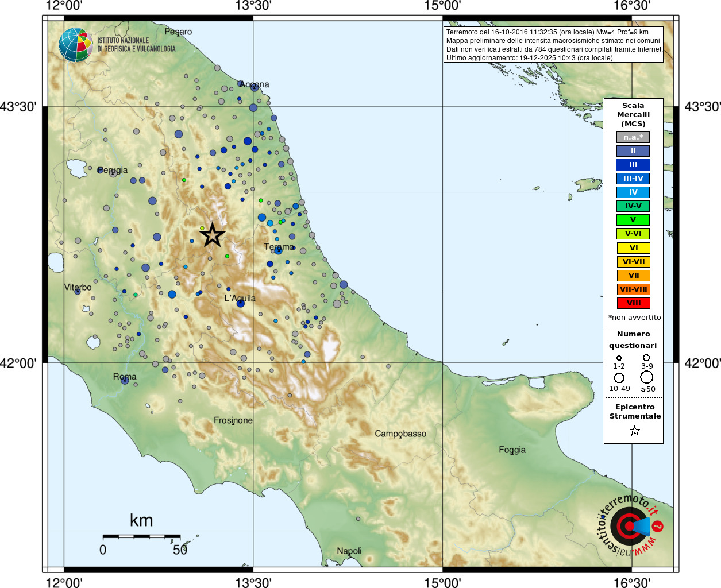The width and height of the screenshot is (721, 588).
Task: Click the L'Aquila city label
Action: click(240, 298)
